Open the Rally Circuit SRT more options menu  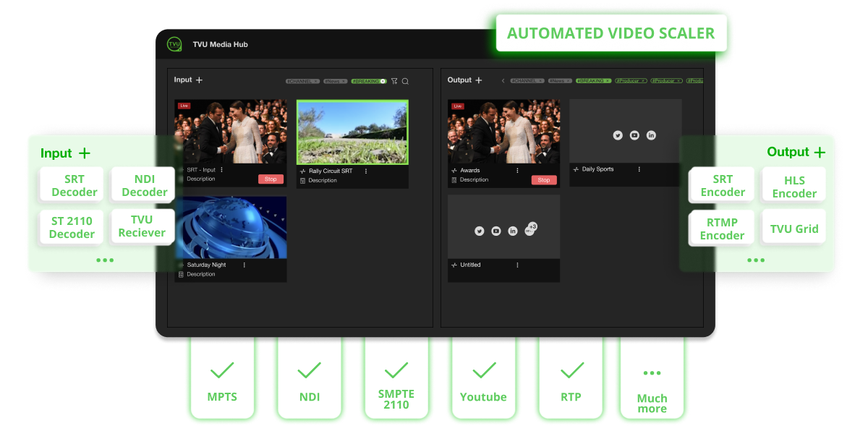pyautogui.click(x=366, y=171)
